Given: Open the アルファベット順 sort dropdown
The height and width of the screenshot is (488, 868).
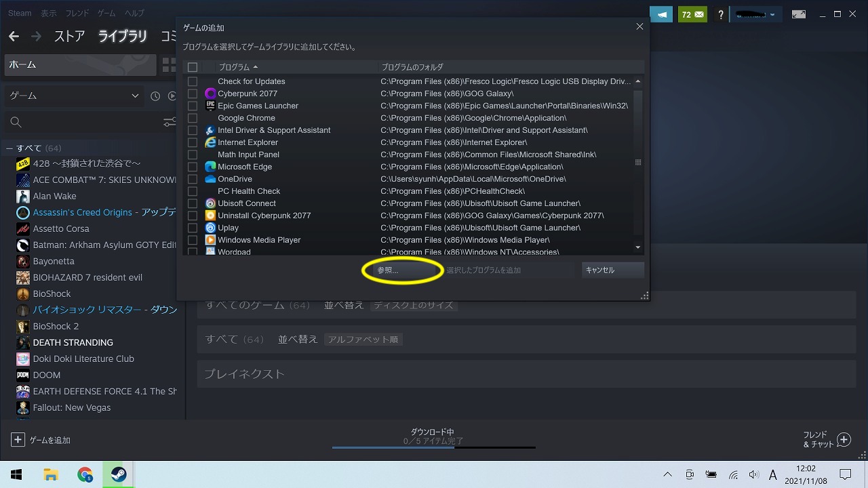Looking at the screenshot, I should coord(363,340).
